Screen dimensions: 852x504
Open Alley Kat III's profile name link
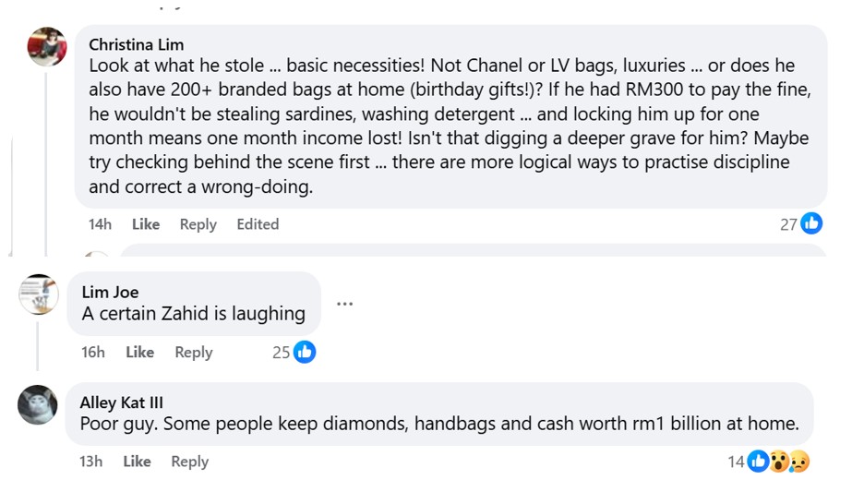[x=121, y=402]
